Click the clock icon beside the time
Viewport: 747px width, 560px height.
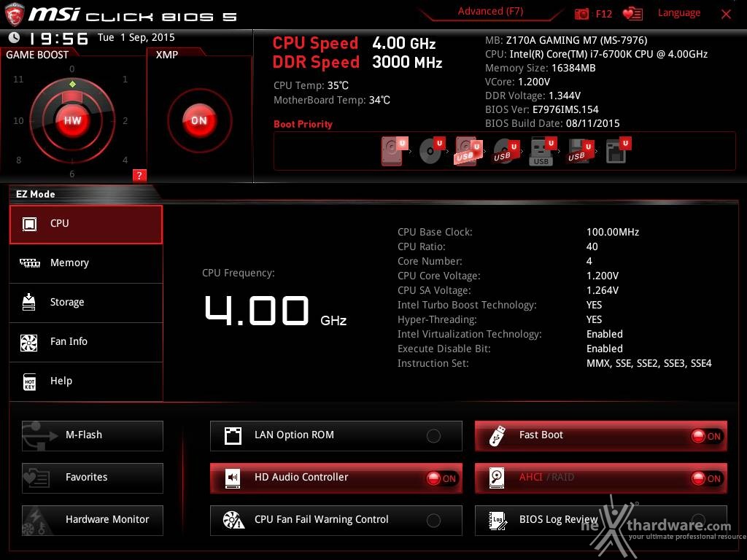coord(15,37)
